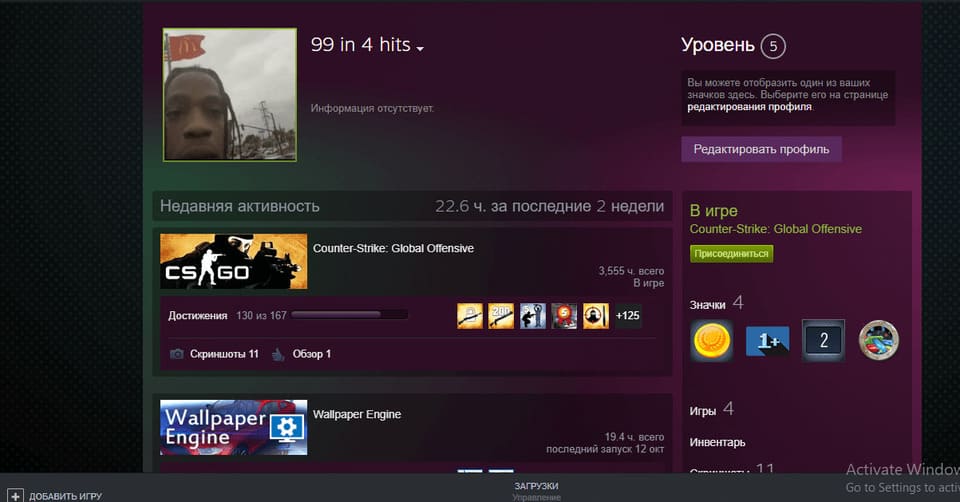
Task: Open the 'редактирования профиля' link
Action: click(749, 107)
